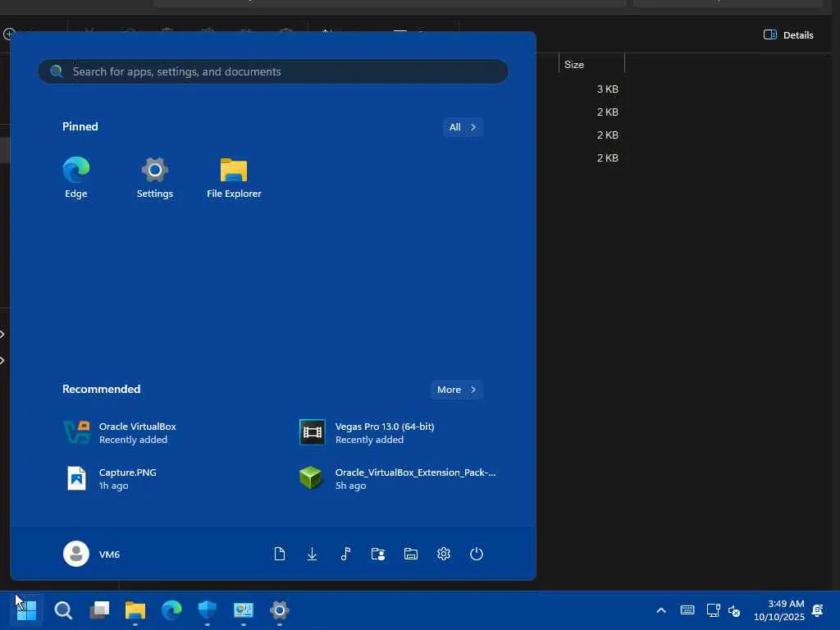Open Windows Security shield on taskbar
The height and width of the screenshot is (630, 840).
click(x=208, y=610)
